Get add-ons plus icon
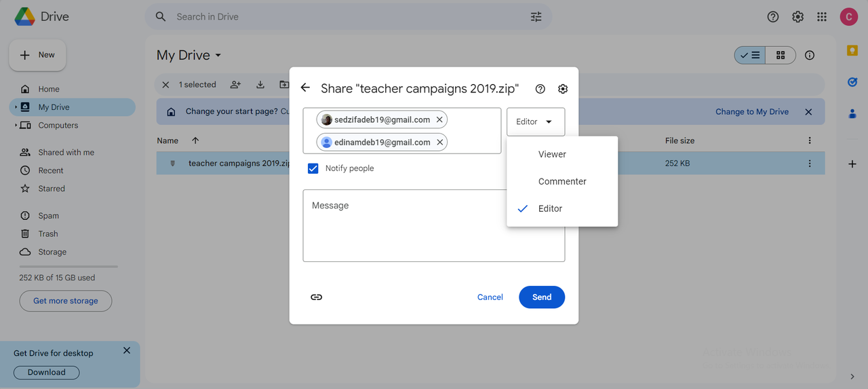 [x=852, y=164]
